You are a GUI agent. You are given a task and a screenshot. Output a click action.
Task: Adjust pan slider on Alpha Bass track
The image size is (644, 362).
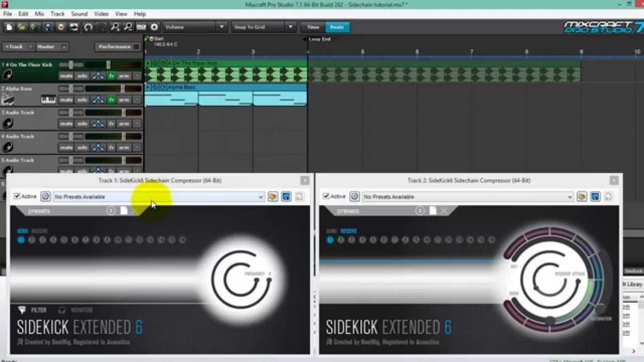pyautogui.click(x=71, y=88)
